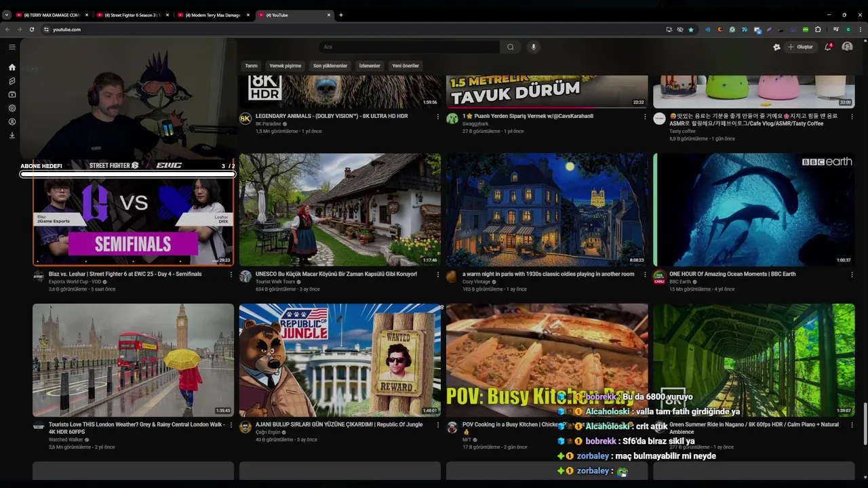Open Cozy Vintage channel link
Image resolution: width=868 pixels, height=488 pixels.
click(x=477, y=282)
